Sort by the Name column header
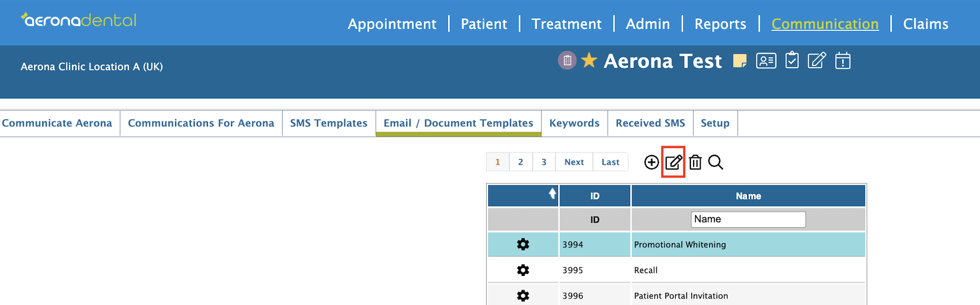Image resolution: width=980 pixels, height=305 pixels. (748, 196)
